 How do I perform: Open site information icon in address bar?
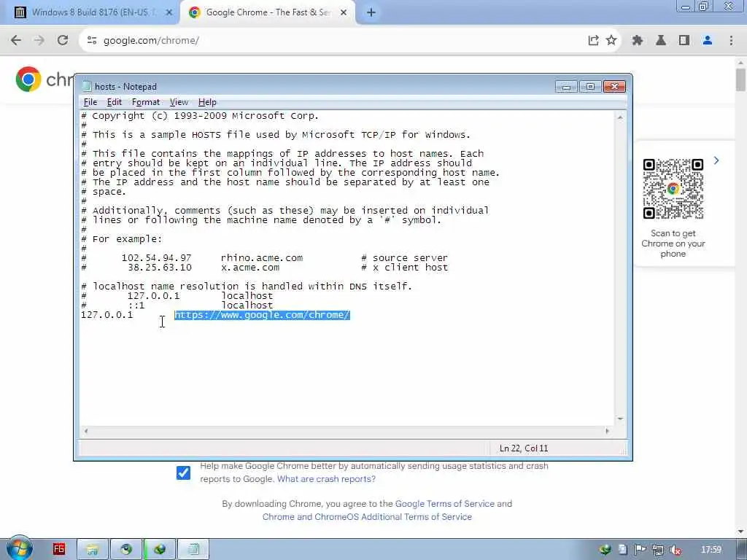coord(92,41)
